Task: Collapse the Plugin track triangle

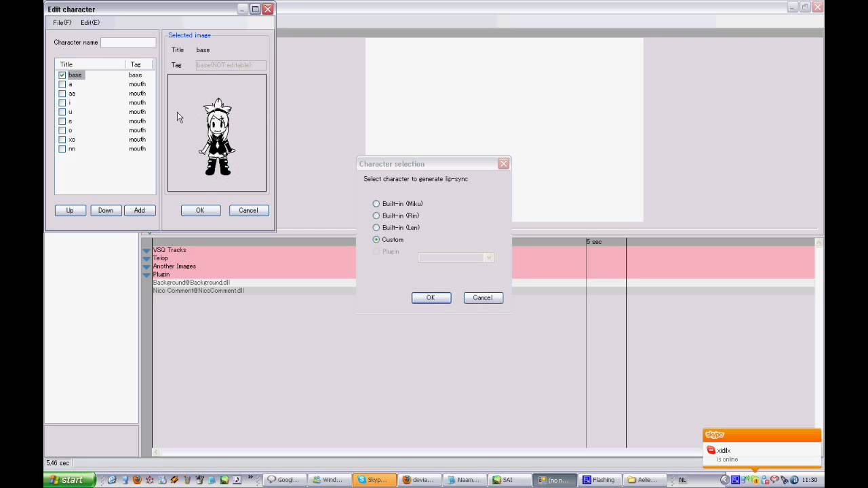Action: 146,274
